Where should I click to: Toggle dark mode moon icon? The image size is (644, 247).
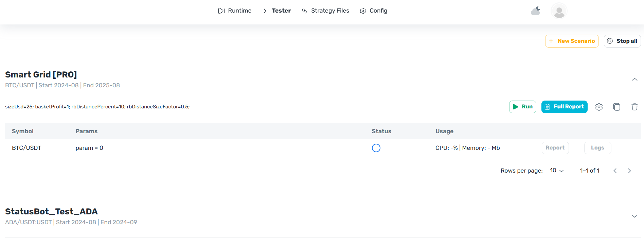[x=536, y=11]
